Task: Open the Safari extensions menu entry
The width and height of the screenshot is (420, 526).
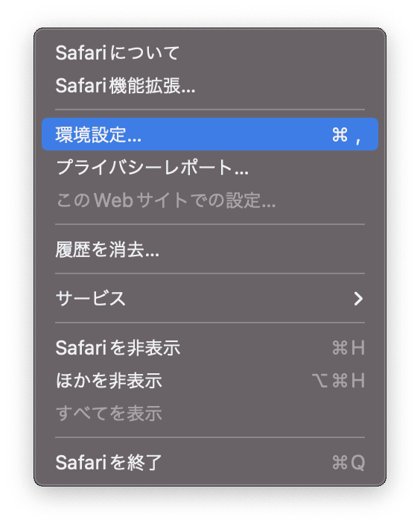Action: 210,86
